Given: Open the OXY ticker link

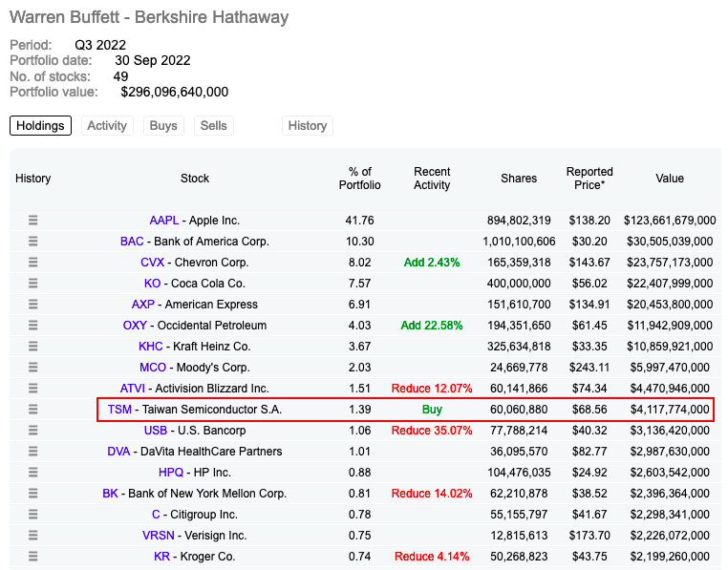Looking at the screenshot, I should pyautogui.click(x=135, y=326).
